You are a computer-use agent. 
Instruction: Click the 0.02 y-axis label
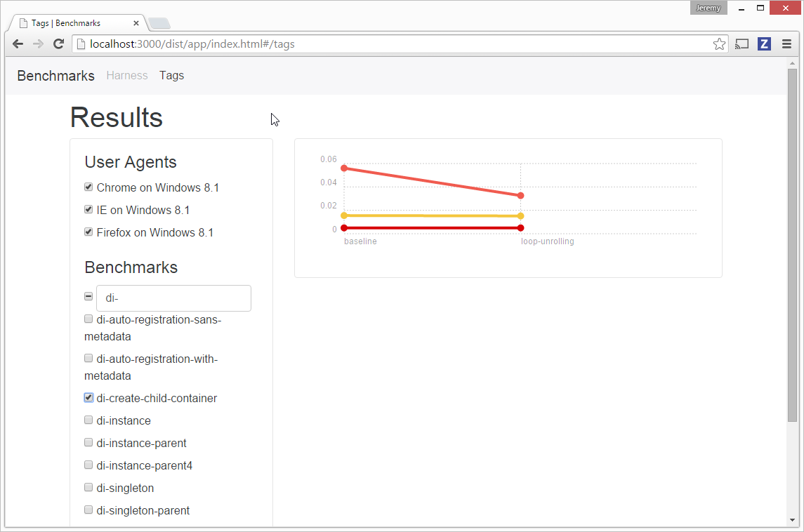point(329,206)
